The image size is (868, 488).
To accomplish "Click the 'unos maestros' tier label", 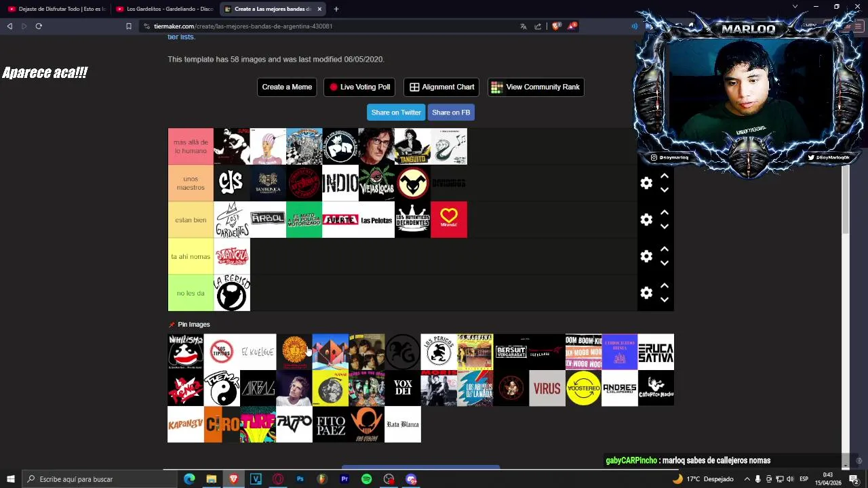I will pos(191,183).
